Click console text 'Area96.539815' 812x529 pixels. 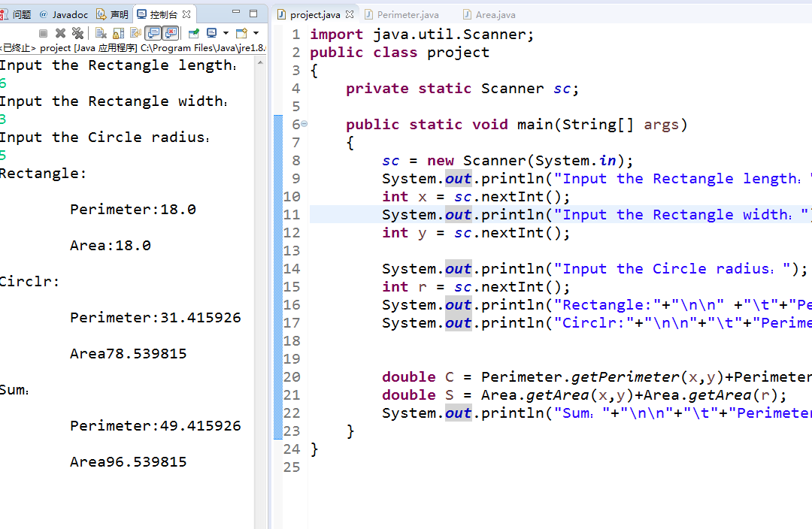pyautogui.click(x=129, y=461)
